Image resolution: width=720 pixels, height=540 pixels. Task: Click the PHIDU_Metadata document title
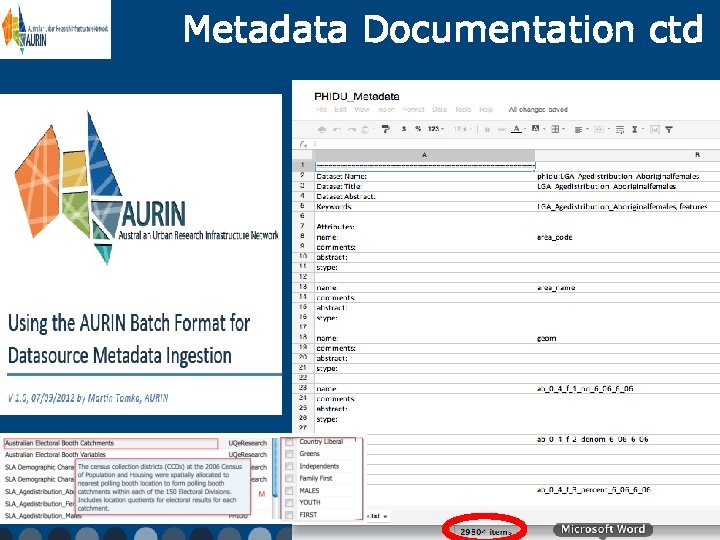(357, 96)
